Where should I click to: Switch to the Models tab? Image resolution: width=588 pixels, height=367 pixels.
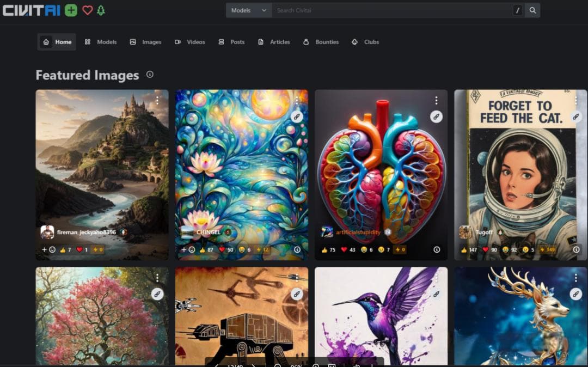(x=101, y=42)
